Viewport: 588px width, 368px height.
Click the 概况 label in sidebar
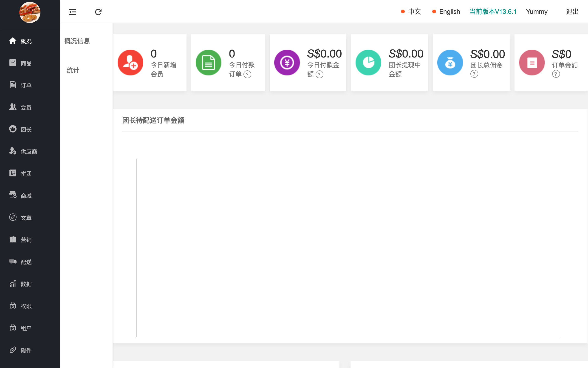coord(26,41)
